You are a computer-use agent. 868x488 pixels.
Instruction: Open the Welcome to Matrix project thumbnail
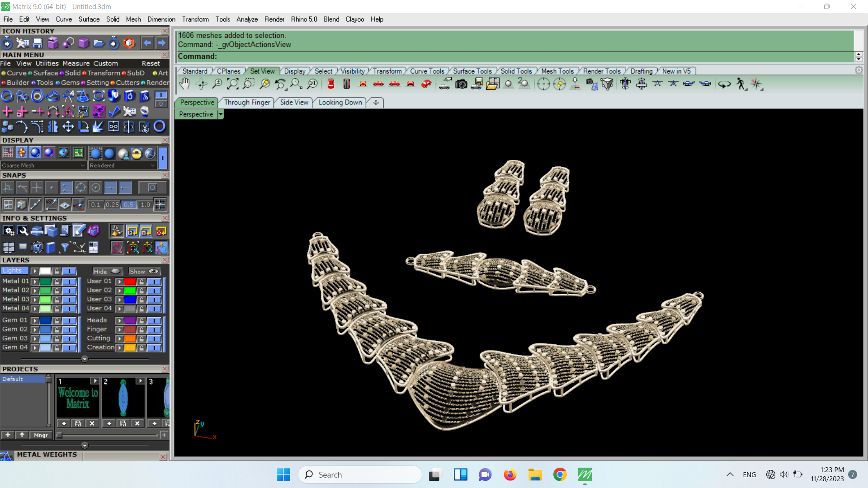[x=78, y=398]
